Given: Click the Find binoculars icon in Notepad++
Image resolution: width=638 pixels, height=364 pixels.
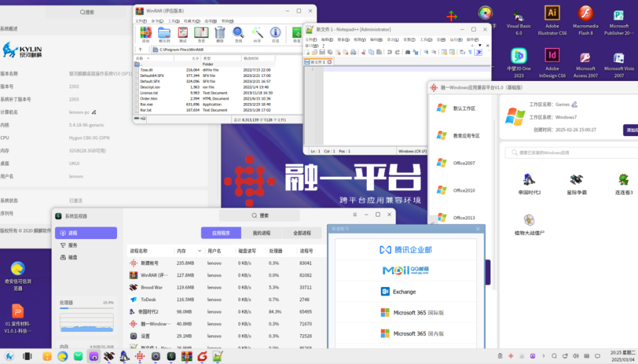Looking at the screenshot, I should (407, 52).
